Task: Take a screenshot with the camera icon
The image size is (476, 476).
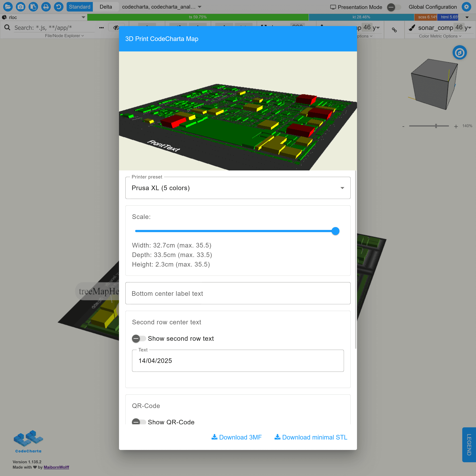Action: point(21,7)
